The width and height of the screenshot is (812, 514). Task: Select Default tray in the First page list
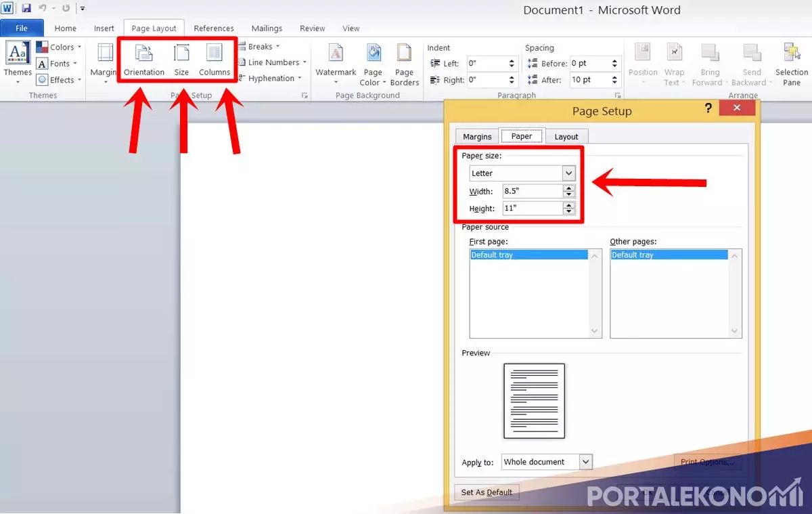(x=529, y=255)
